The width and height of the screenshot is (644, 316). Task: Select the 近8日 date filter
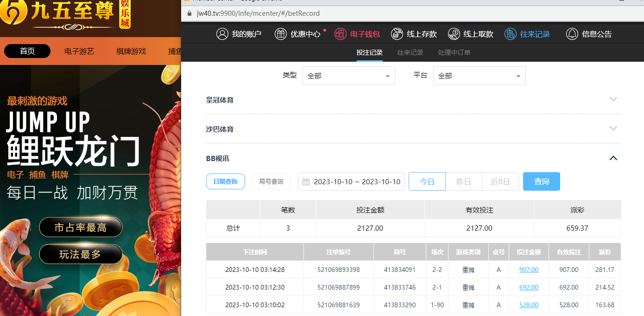point(500,181)
